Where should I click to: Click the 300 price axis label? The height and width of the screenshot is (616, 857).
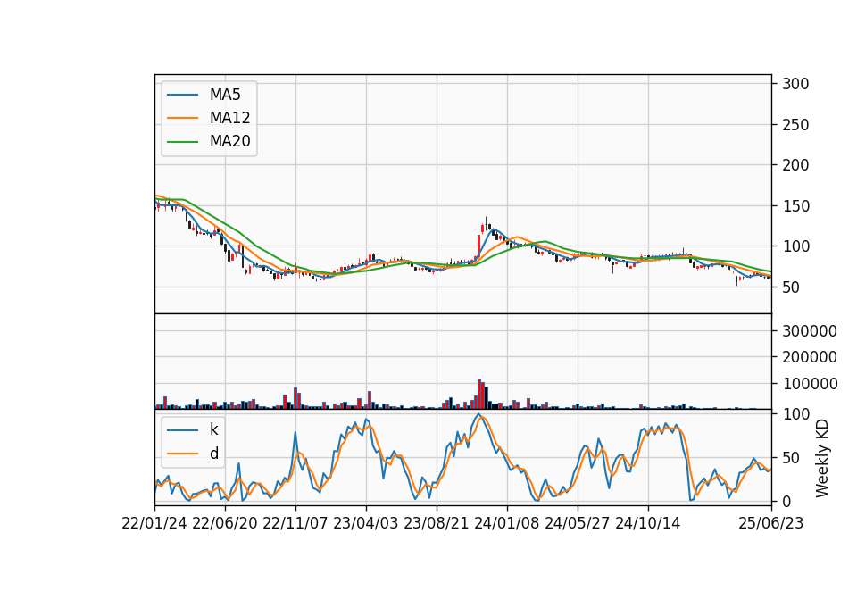point(795,84)
